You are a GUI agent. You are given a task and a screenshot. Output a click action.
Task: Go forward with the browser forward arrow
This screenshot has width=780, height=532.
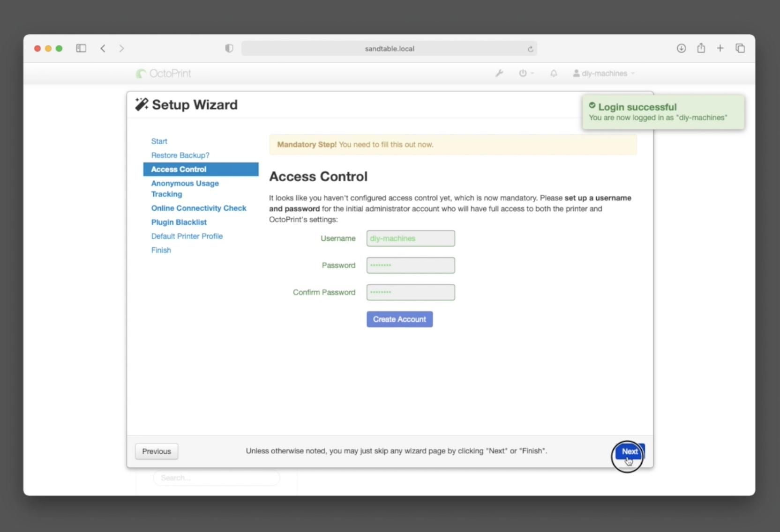click(121, 48)
